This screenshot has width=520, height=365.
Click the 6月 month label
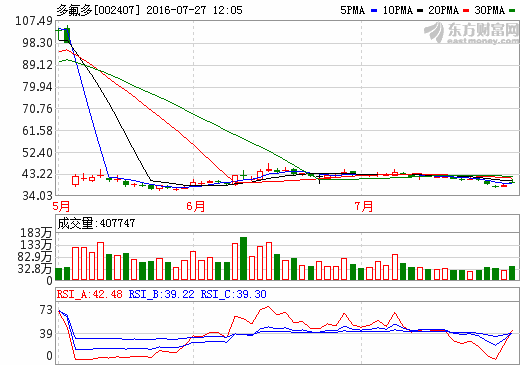coord(196,206)
